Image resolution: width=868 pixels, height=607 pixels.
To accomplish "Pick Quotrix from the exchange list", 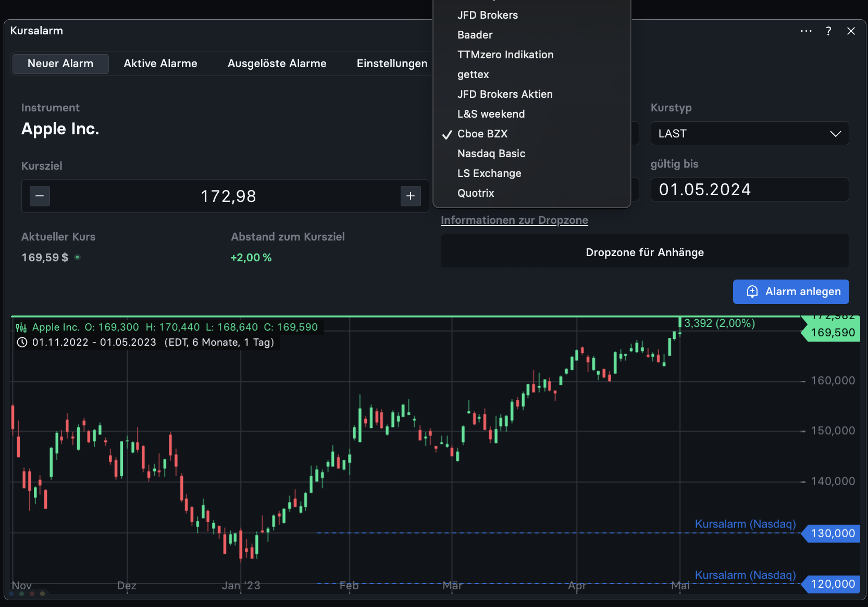I will (532, 193).
